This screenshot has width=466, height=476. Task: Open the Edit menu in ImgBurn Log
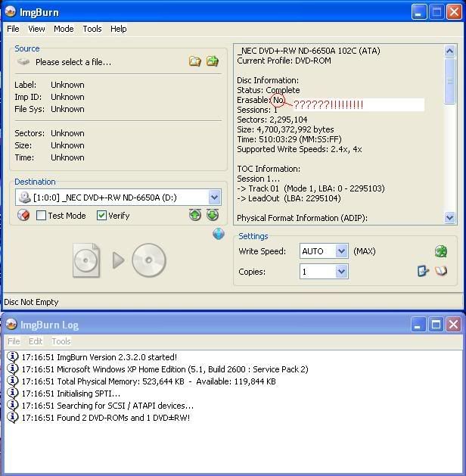tap(36, 341)
